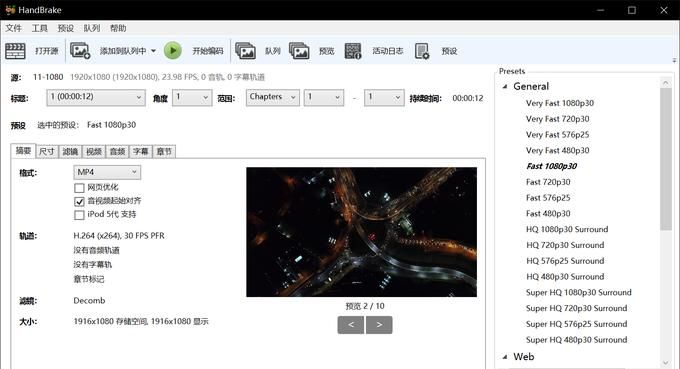Uncheck the 音视频起始对齐 checkbox
This screenshot has height=369, width=680.
click(79, 201)
